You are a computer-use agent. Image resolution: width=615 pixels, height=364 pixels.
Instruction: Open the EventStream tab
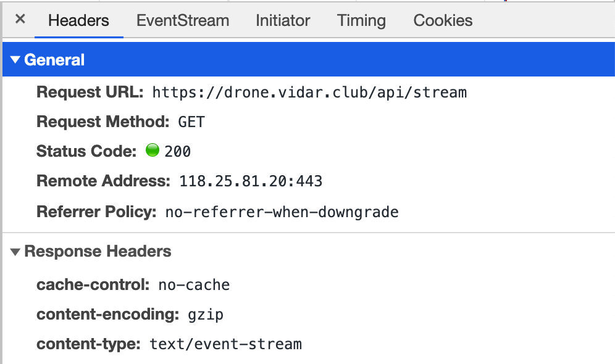tap(183, 20)
